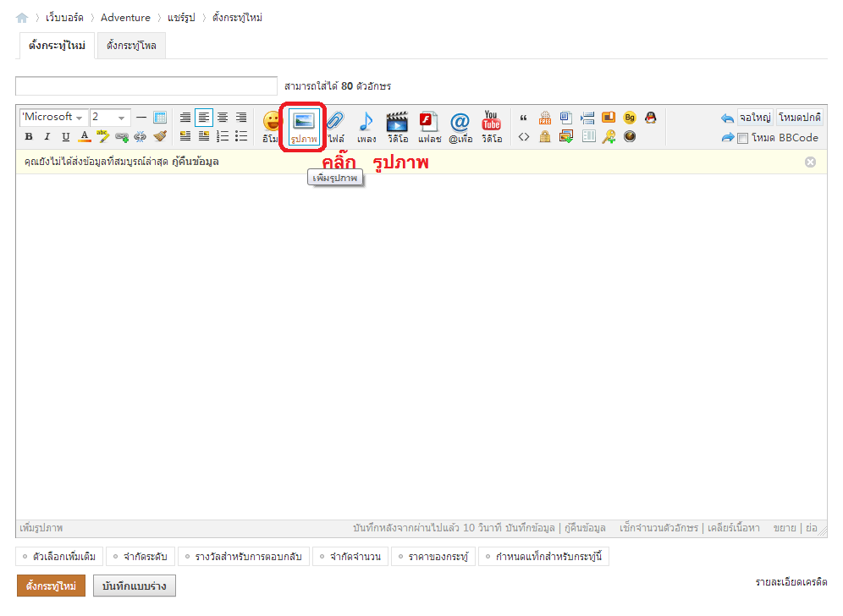
Task: Save draft with บันทึกแบบร่าง button
Action: pos(135,586)
